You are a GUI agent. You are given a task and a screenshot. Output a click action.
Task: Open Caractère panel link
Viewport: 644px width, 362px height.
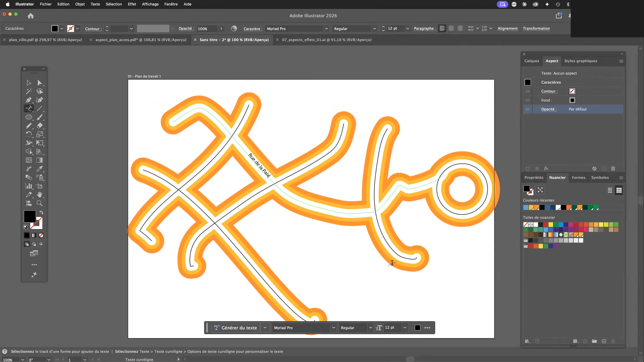pos(253,29)
